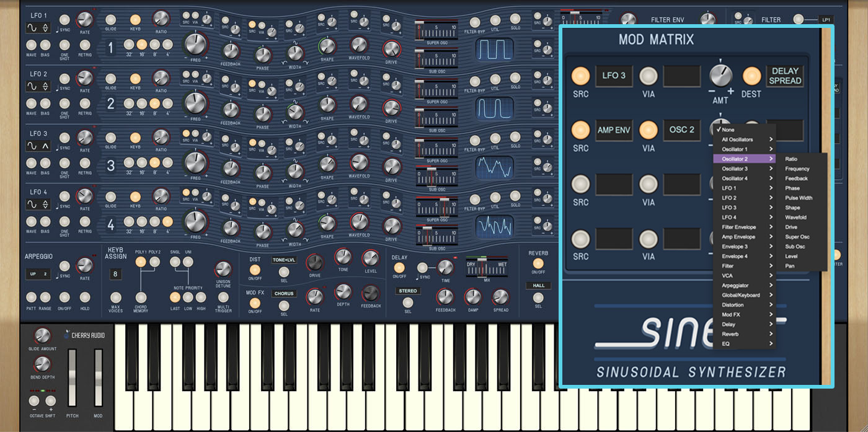
Task: Open the TONE+LVL distortion type display
Action: pos(284,260)
